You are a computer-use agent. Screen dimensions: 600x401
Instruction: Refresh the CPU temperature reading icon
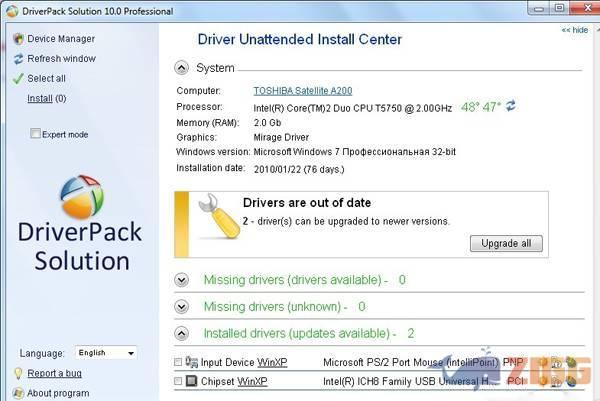pyautogui.click(x=510, y=106)
